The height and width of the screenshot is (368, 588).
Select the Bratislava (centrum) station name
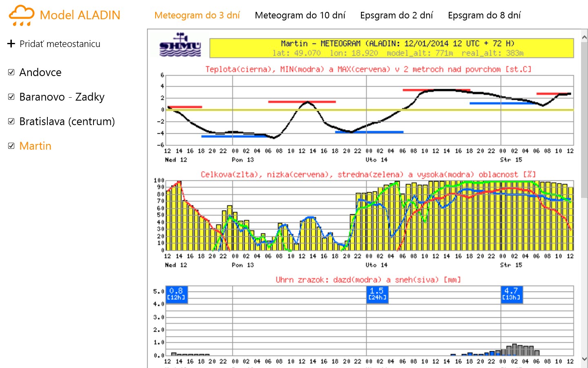click(x=67, y=121)
